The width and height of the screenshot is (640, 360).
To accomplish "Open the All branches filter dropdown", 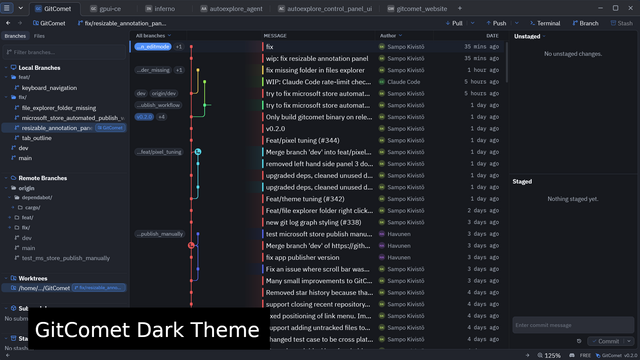I will tap(153, 36).
